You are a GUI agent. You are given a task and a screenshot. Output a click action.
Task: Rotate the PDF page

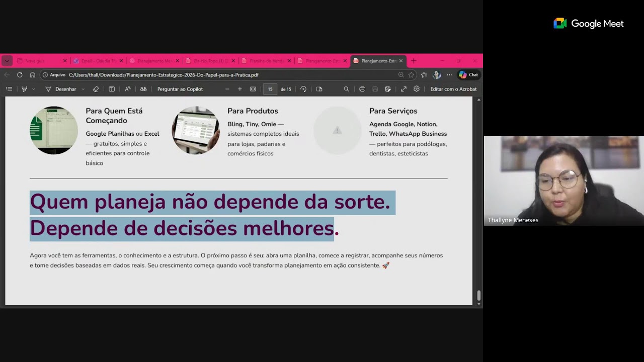click(x=303, y=89)
